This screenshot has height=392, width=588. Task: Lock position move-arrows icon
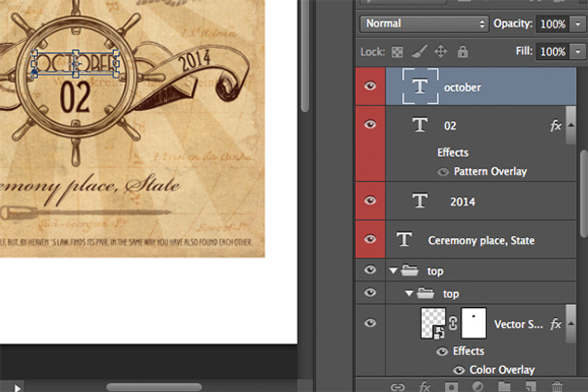tap(441, 51)
